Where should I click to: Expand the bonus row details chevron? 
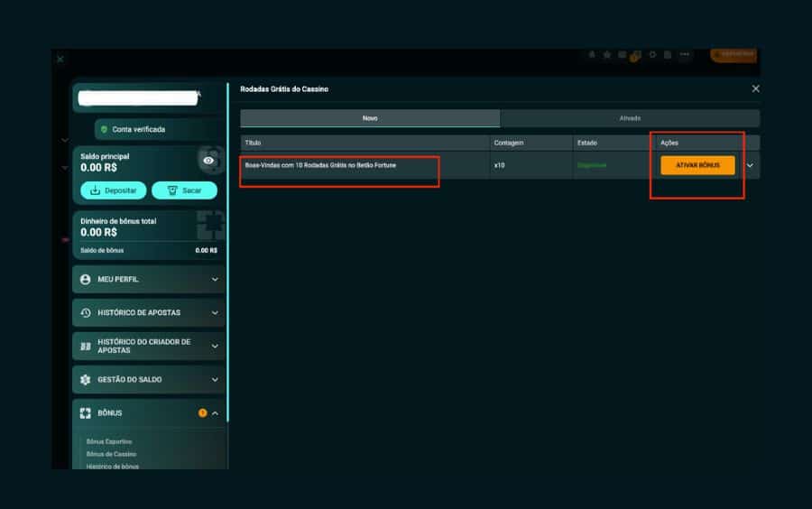coord(750,166)
